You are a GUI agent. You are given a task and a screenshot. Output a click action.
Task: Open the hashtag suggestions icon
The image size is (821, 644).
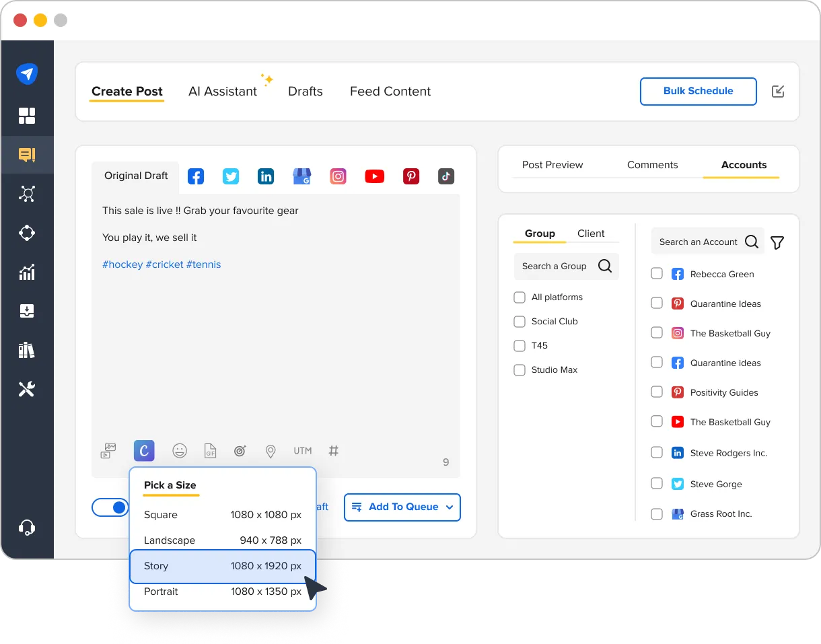coord(333,450)
